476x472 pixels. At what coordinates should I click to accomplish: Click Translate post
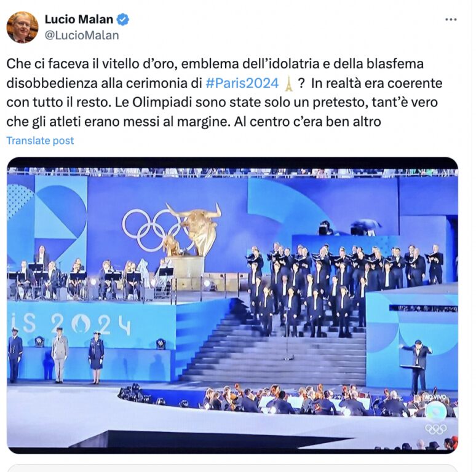[40, 141]
